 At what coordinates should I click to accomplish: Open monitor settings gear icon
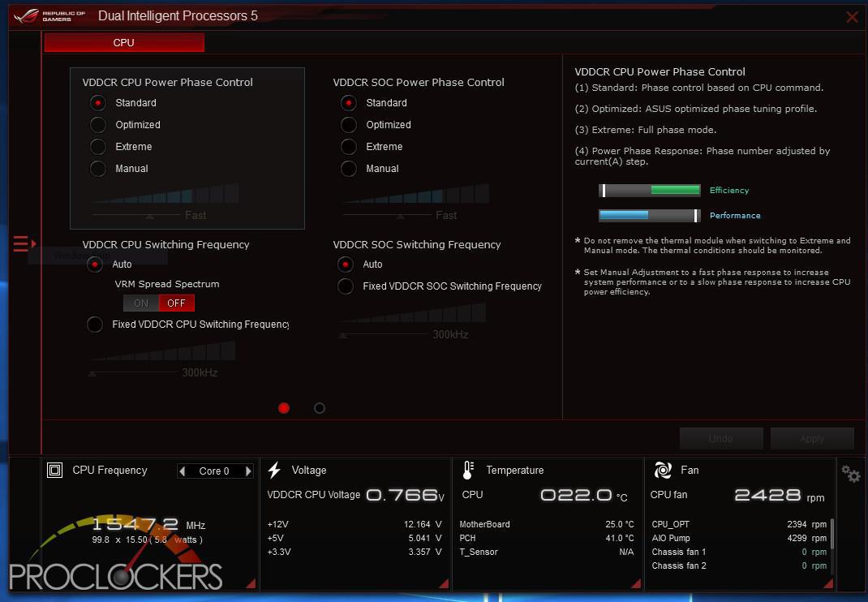[x=851, y=474]
